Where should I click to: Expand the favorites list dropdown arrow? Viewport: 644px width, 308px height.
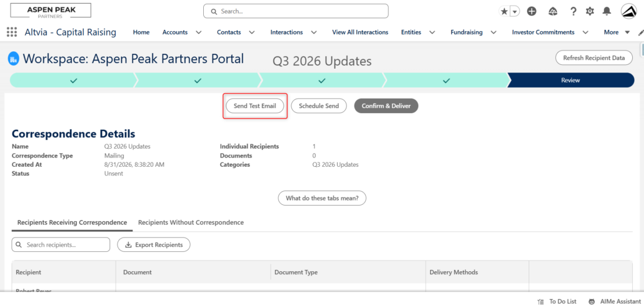point(515,11)
